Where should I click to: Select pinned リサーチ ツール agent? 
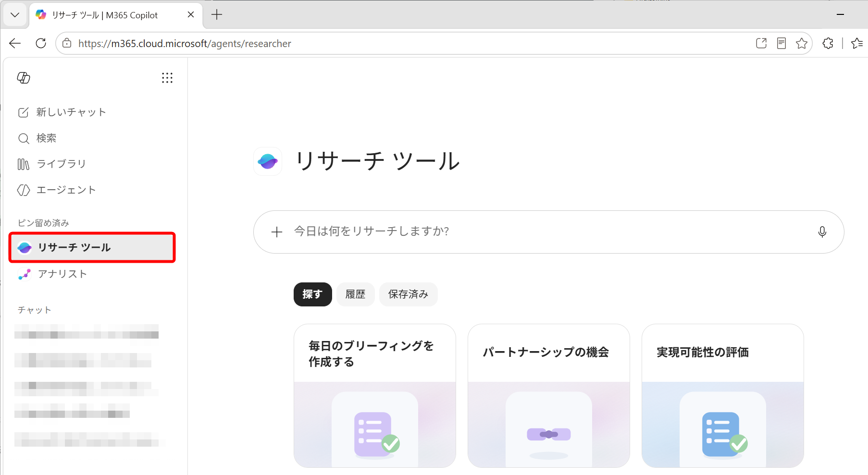(92, 247)
